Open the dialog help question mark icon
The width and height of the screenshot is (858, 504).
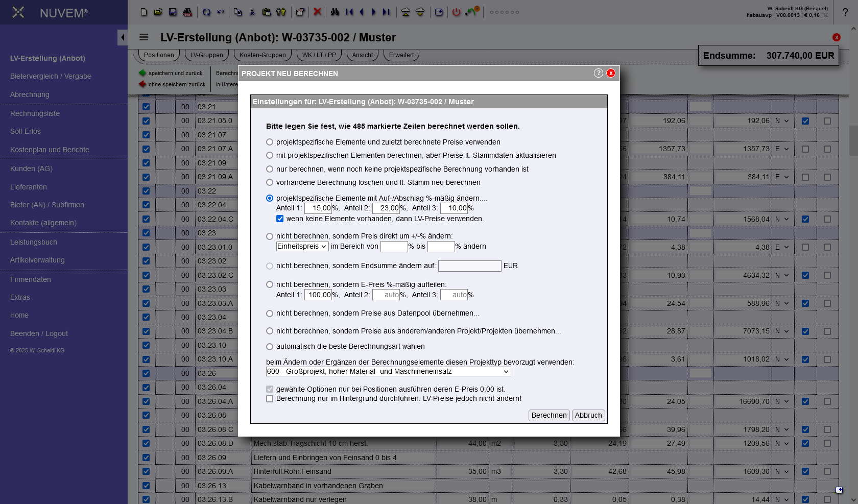tap(598, 73)
